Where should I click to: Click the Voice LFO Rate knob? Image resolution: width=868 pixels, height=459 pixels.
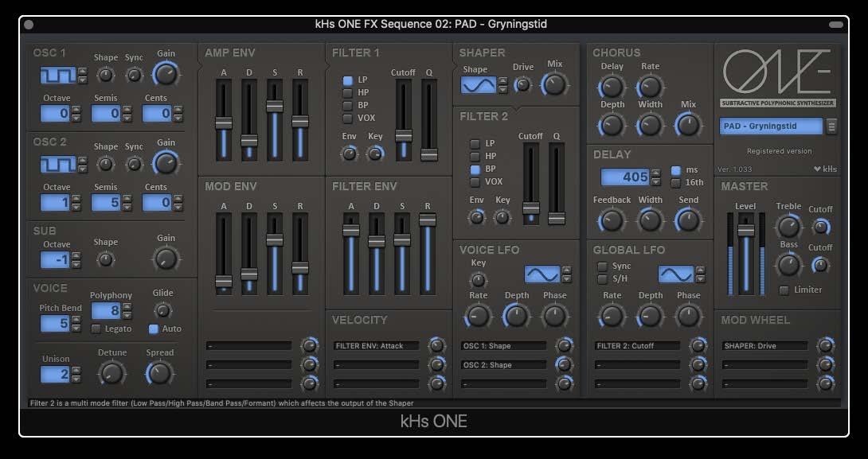[x=479, y=316]
